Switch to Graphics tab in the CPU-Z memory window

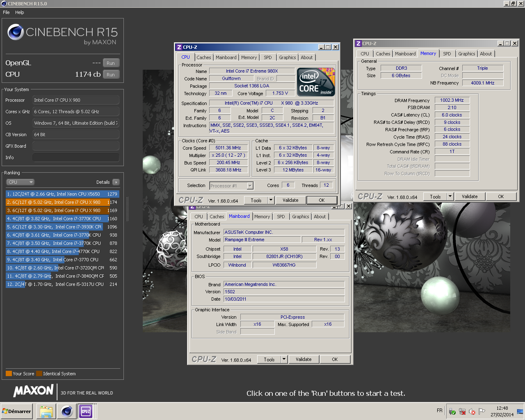pyautogui.click(x=467, y=54)
